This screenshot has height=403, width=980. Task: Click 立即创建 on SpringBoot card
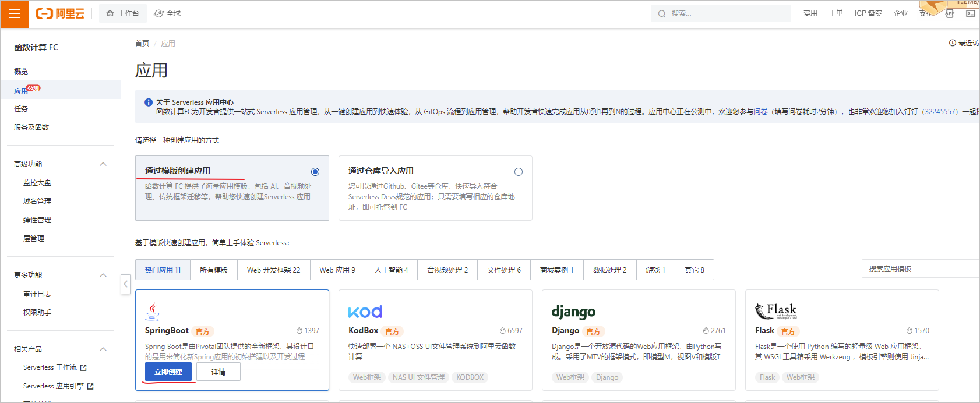coord(168,372)
